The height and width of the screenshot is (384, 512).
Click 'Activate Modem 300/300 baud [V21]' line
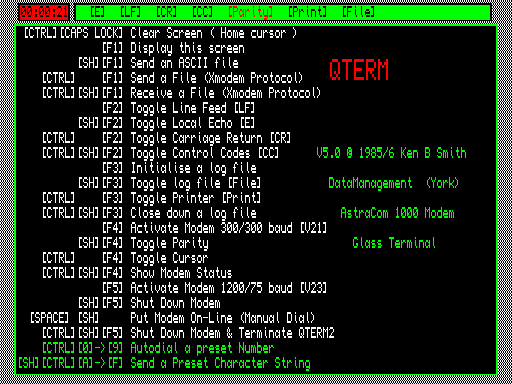click(228, 228)
